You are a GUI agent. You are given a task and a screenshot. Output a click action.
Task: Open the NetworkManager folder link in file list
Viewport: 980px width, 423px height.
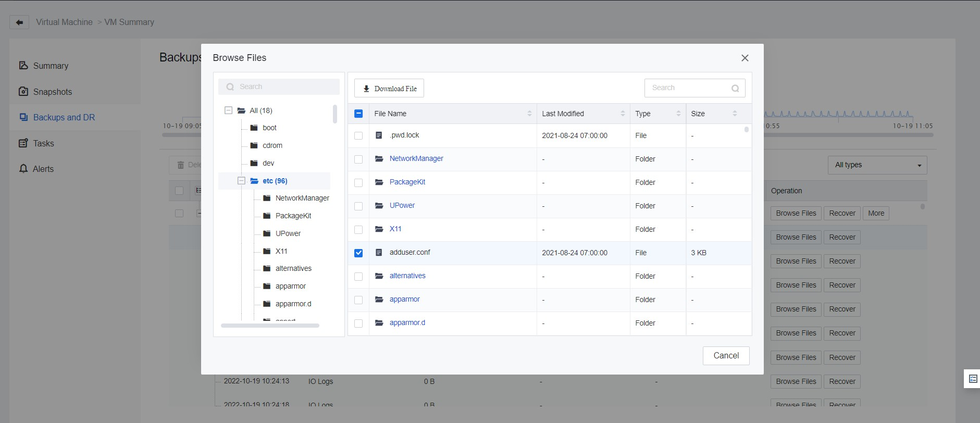(x=416, y=158)
